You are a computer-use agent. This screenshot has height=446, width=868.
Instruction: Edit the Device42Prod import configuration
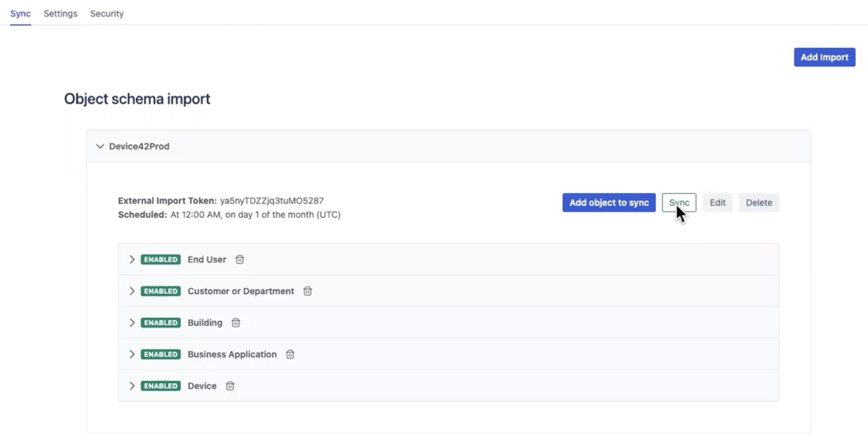pos(717,203)
